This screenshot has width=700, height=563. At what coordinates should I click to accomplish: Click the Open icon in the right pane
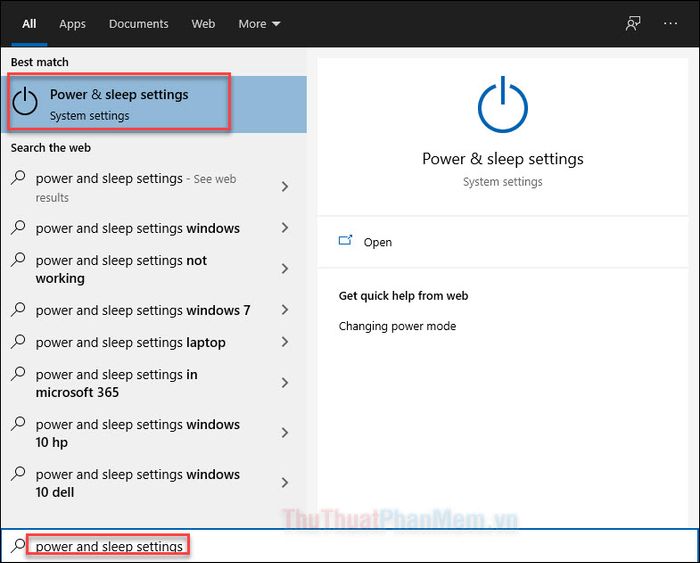coord(346,241)
